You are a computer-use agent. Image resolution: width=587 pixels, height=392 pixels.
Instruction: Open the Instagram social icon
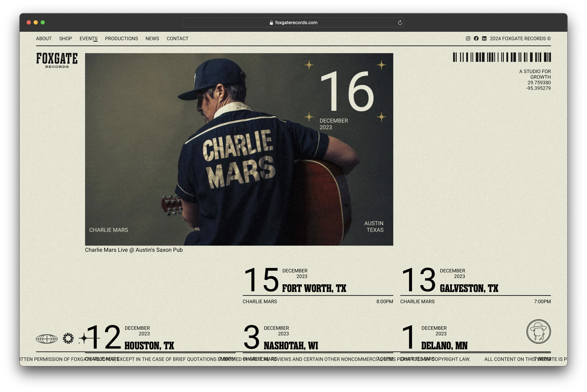[468, 38]
